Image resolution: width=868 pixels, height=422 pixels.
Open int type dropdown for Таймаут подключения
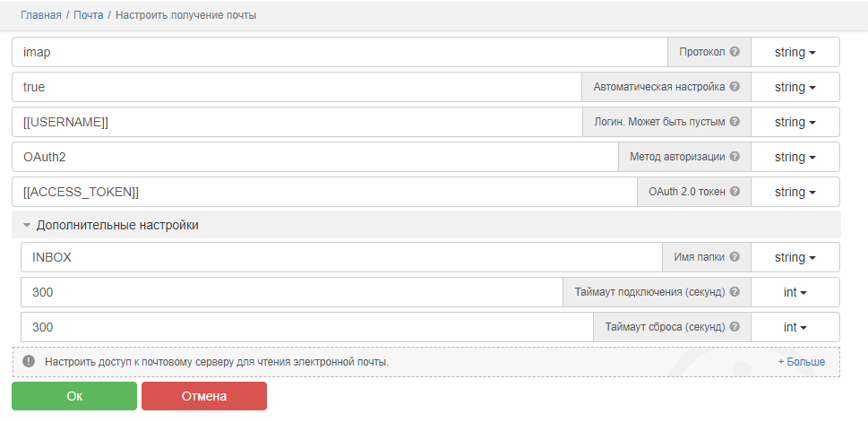click(x=795, y=292)
